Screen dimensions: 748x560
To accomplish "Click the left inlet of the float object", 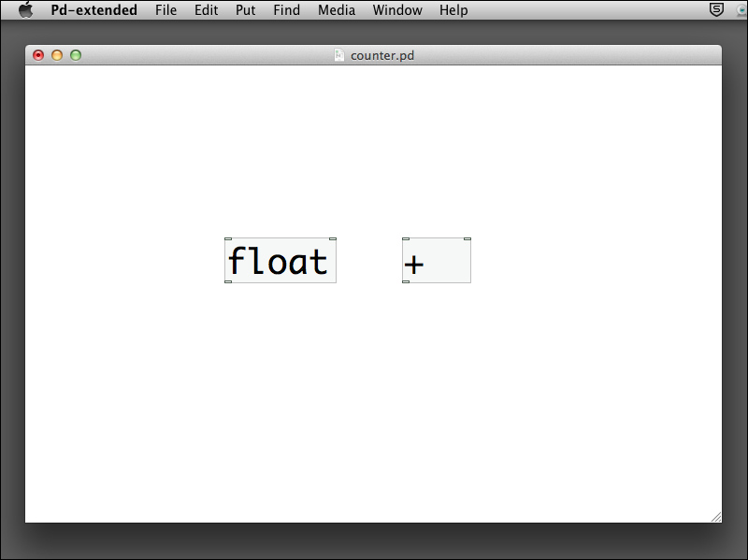I will (228, 239).
